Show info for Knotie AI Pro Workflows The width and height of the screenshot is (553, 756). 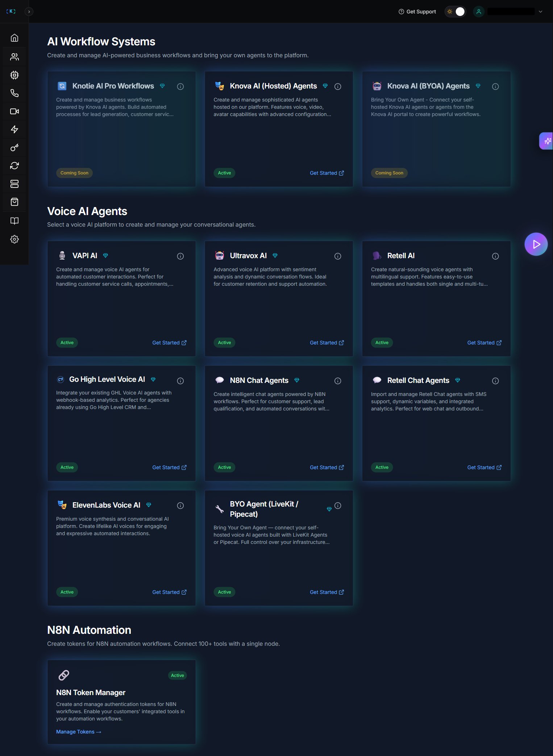180,87
